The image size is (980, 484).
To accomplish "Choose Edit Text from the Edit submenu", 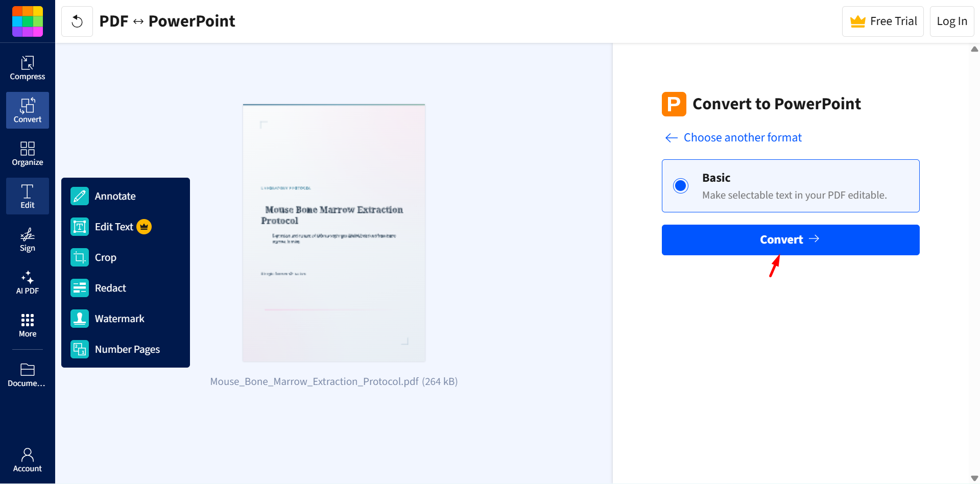I will (x=126, y=227).
